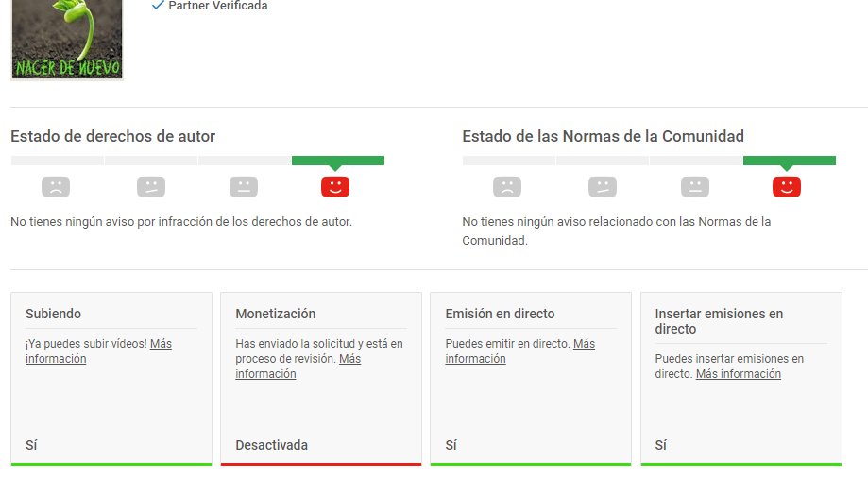868x479 pixels.
Task: Click the Partner Verificada checkmark icon
Action: (158, 5)
